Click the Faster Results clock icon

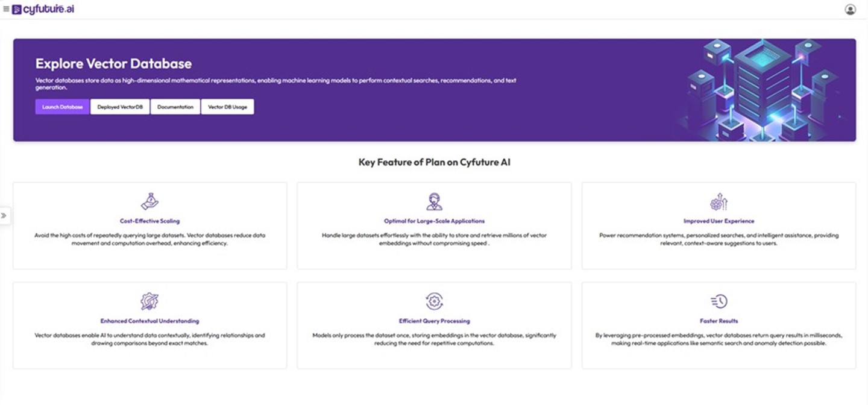coord(719,301)
